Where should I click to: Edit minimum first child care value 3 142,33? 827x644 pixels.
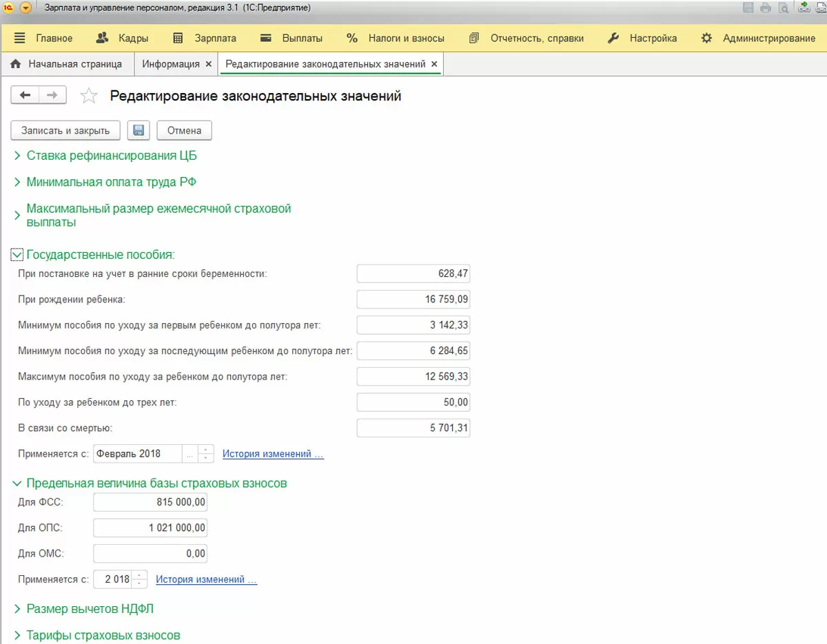[x=413, y=325]
